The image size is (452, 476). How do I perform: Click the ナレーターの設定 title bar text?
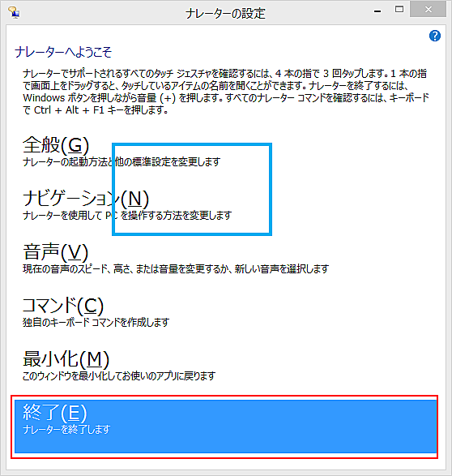pyautogui.click(x=225, y=13)
